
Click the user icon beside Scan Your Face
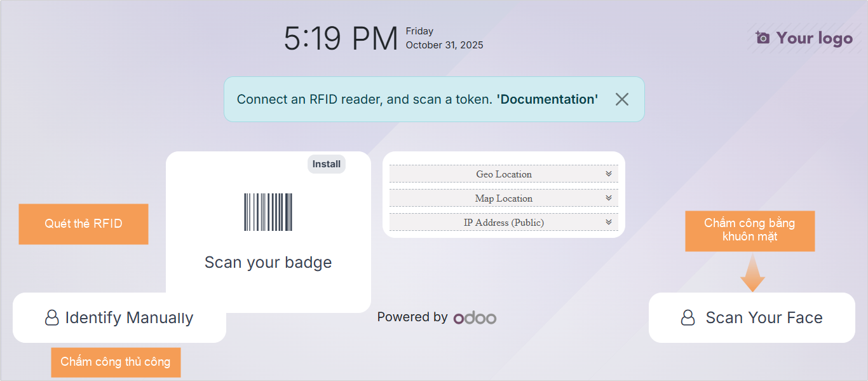click(x=688, y=318)
